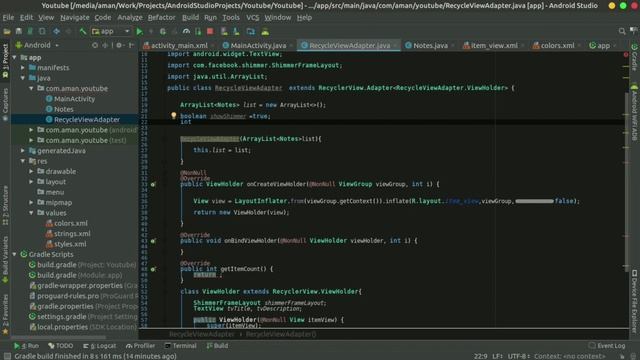640x360 pixels.
Task: Open the VCS menu
Action: pos(252,18)
